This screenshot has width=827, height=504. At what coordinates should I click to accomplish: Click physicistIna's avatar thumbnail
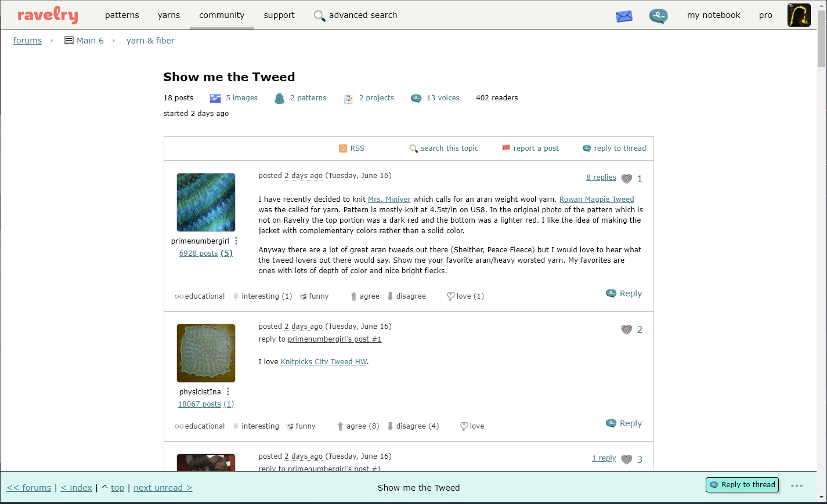click(206, 353)
